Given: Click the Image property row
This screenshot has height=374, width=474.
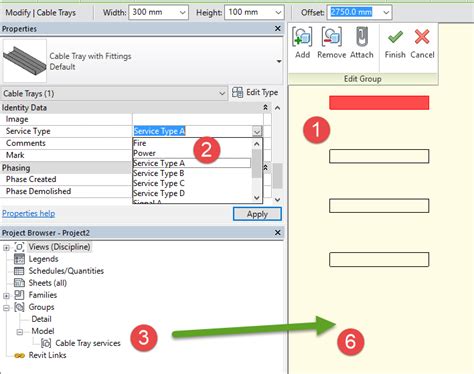Looking at the screenshot, I should [133, 119].
